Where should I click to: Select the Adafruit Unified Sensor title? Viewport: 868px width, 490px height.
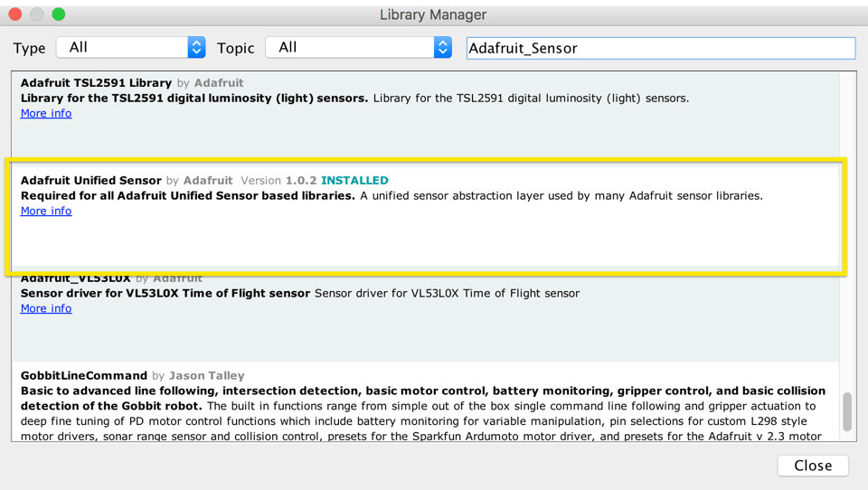click(90, 181)
